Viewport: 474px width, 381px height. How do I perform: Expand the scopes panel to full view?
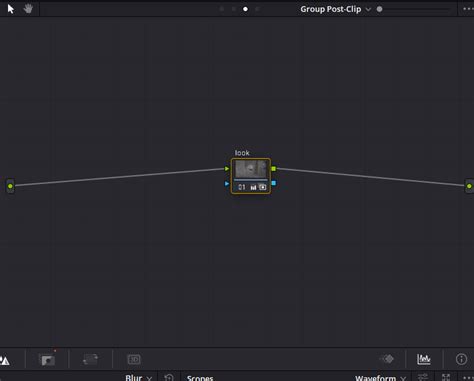coord(446,378)
